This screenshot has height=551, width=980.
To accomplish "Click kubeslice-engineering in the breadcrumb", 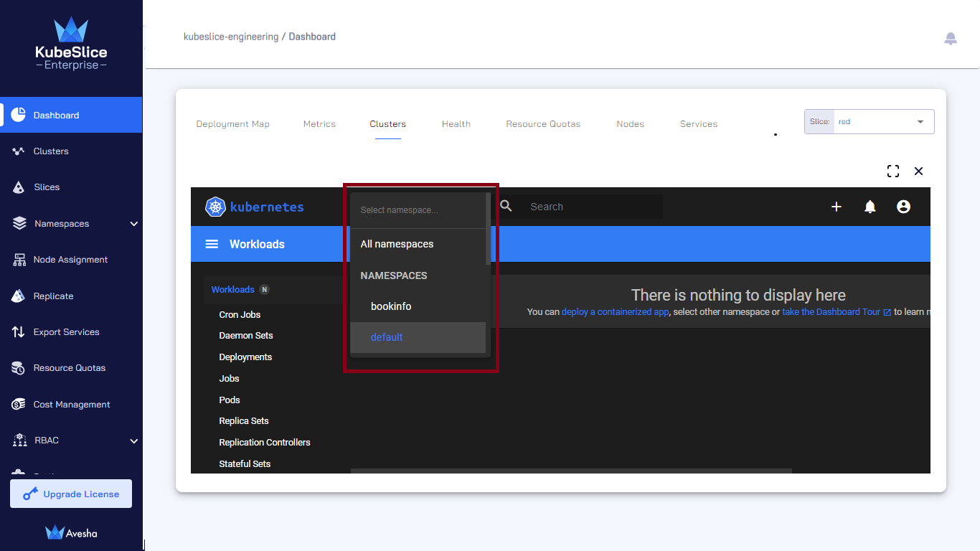I will pyautogui.click(x=231, y=37).
